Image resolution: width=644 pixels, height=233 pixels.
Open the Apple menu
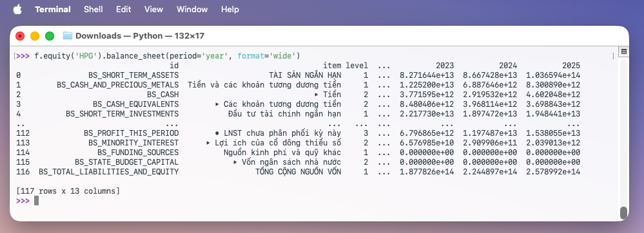17,9
